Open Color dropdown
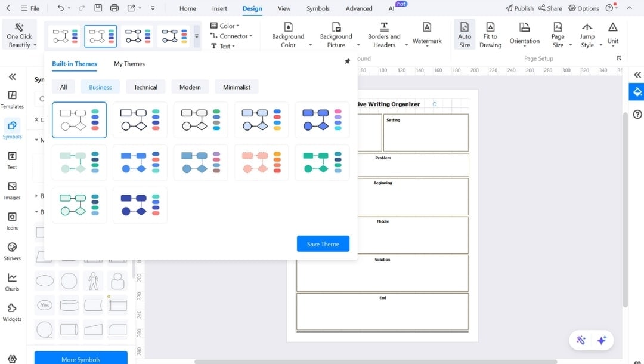 [x=225, y=26]
